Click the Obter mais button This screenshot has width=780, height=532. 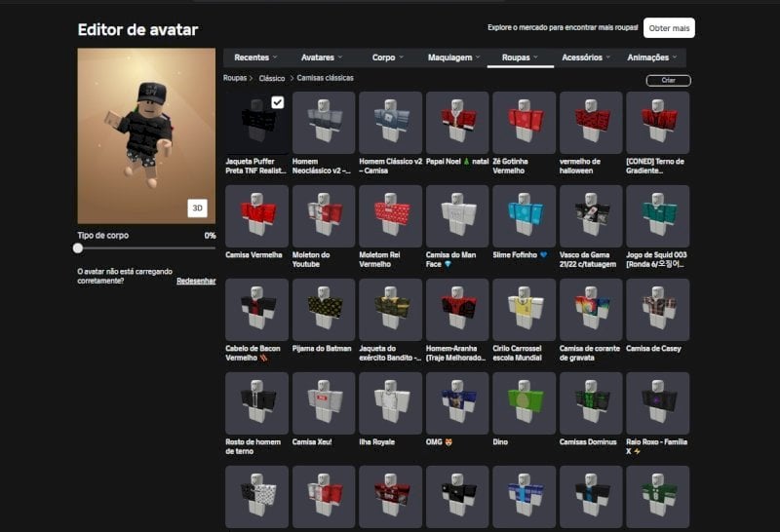tap(669, 28)
